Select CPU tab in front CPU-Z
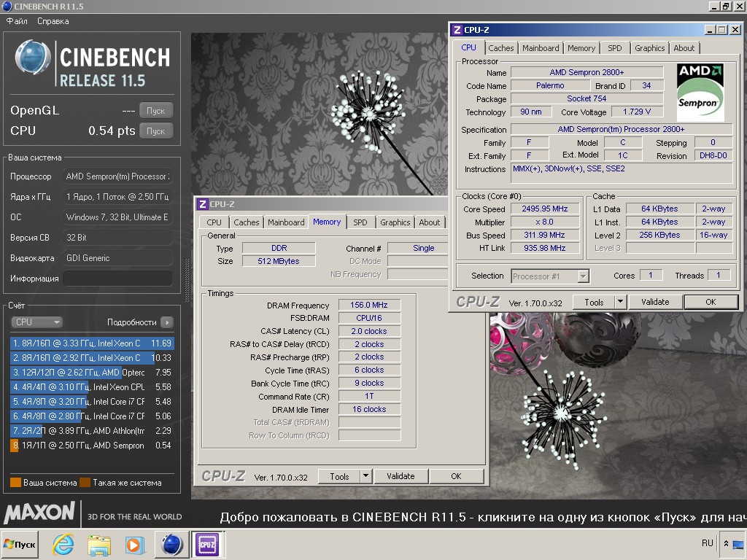This screenshot has height=560, width=747. (x=469, y=47)
